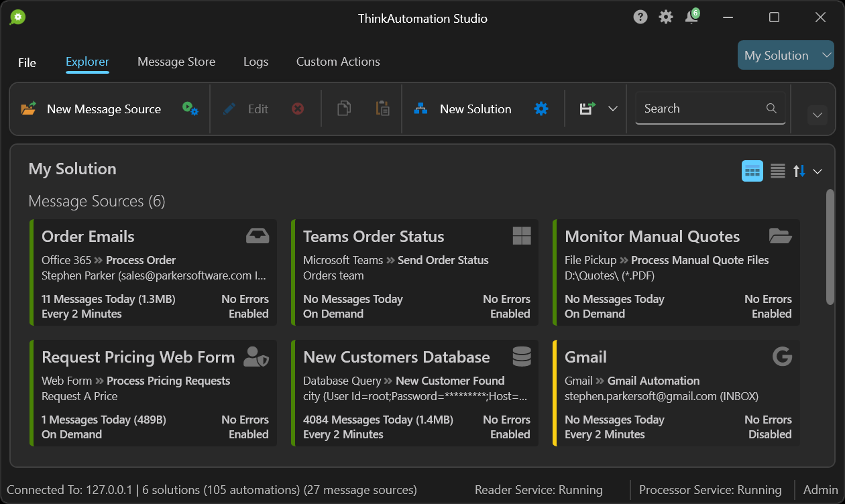Click Processor Service: Running status
845x504 pixels.
[x=710, y=490]
